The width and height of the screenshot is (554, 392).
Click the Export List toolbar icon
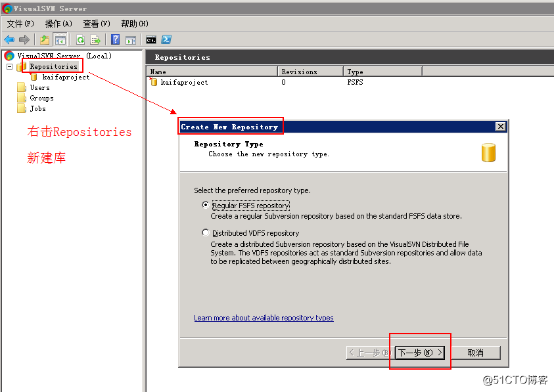(x=95, y=39)
